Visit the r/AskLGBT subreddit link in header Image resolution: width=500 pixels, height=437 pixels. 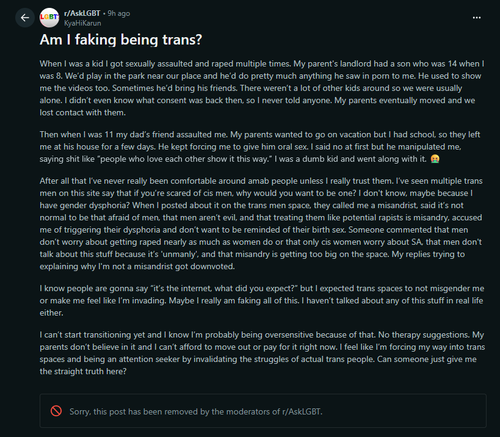pos(82,13)
